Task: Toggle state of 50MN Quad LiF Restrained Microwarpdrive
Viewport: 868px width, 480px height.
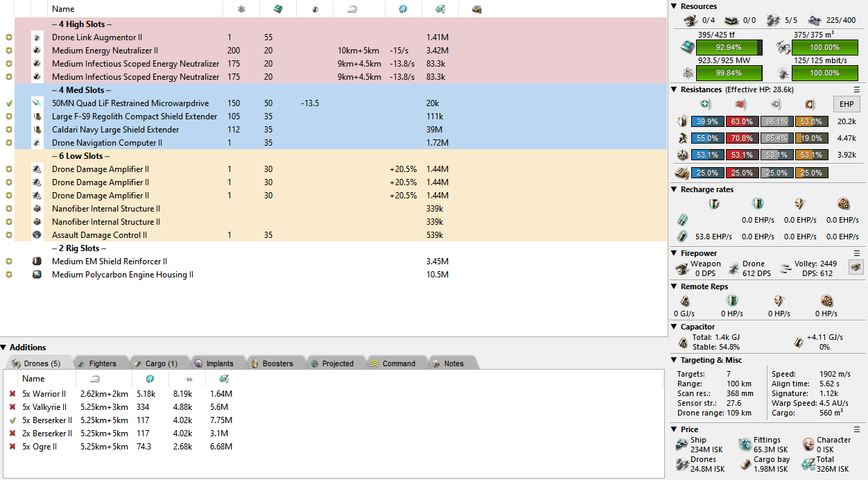Action: (x=9, y=103)
